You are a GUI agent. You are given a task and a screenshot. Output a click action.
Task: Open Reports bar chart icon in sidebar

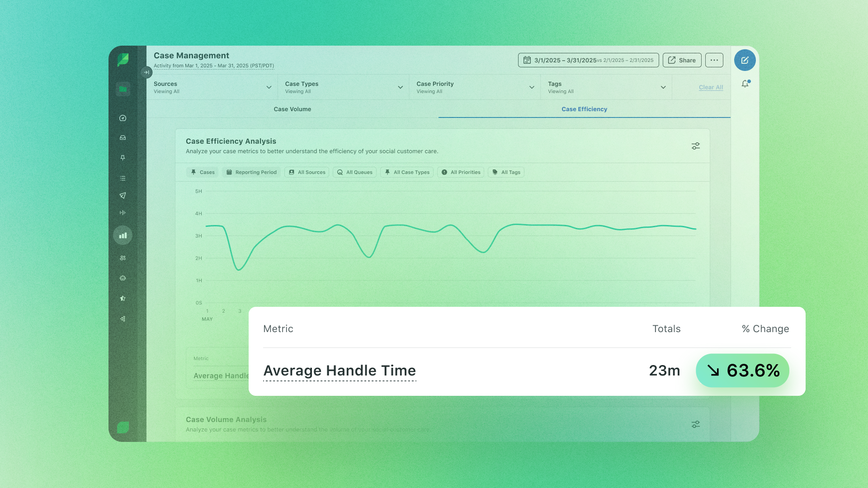[123, 235]
